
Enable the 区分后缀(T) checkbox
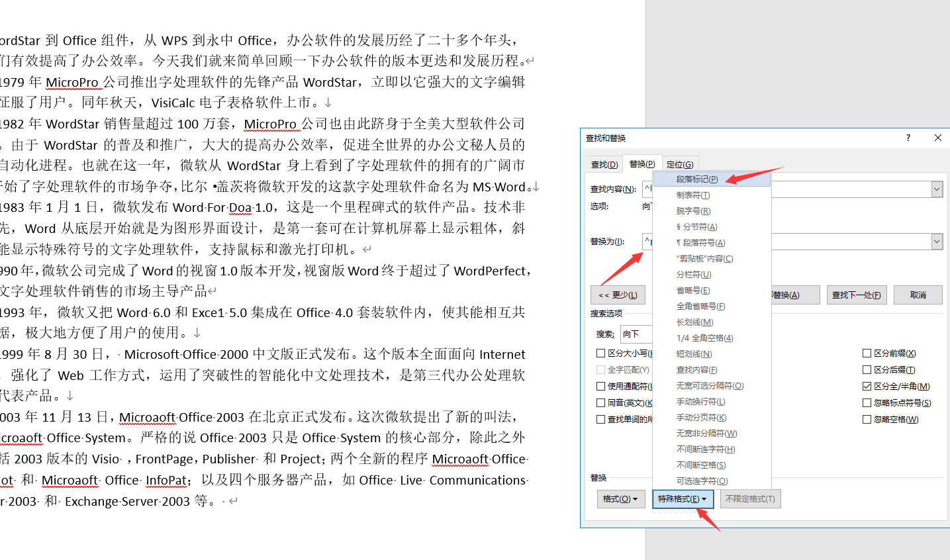pos(867,370)
